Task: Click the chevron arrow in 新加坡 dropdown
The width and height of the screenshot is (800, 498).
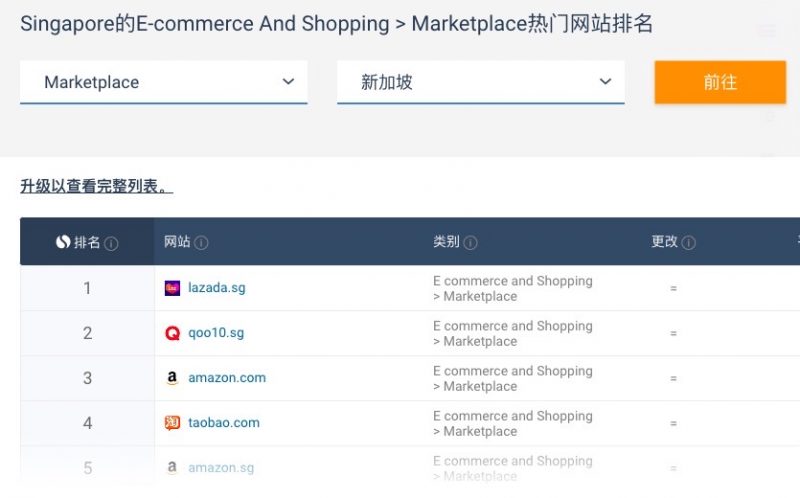Action: [x=606, y=82]
